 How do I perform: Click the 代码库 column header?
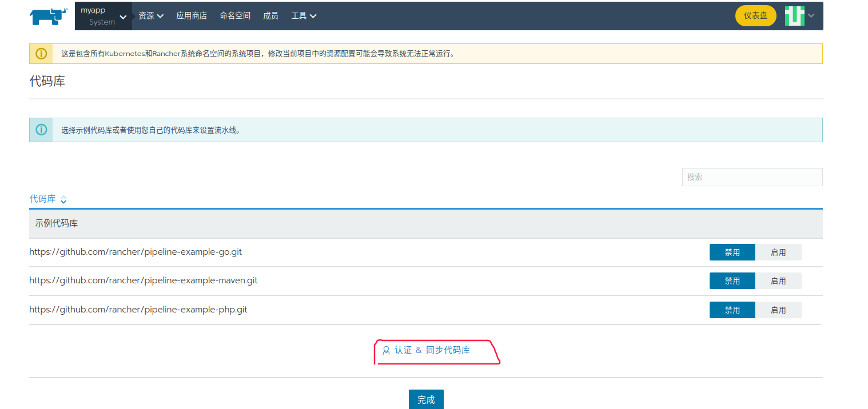[43, 199]
